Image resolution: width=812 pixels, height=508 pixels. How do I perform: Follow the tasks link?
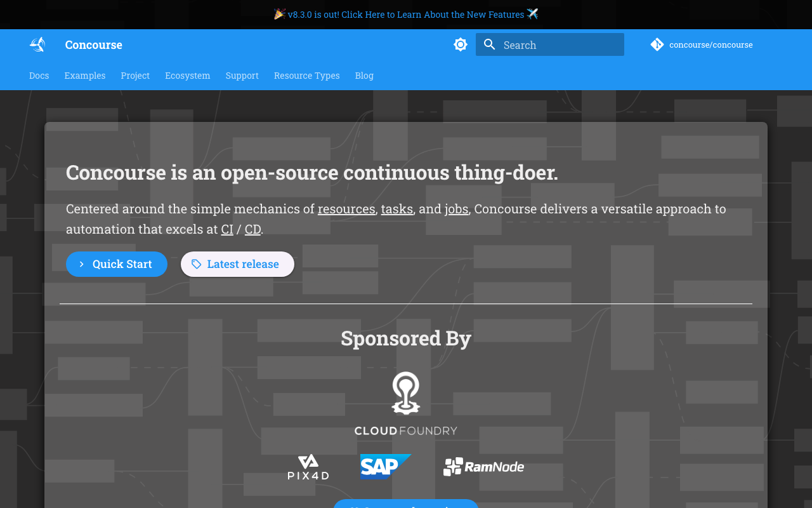pyautogui.click(x=397, y=209)
